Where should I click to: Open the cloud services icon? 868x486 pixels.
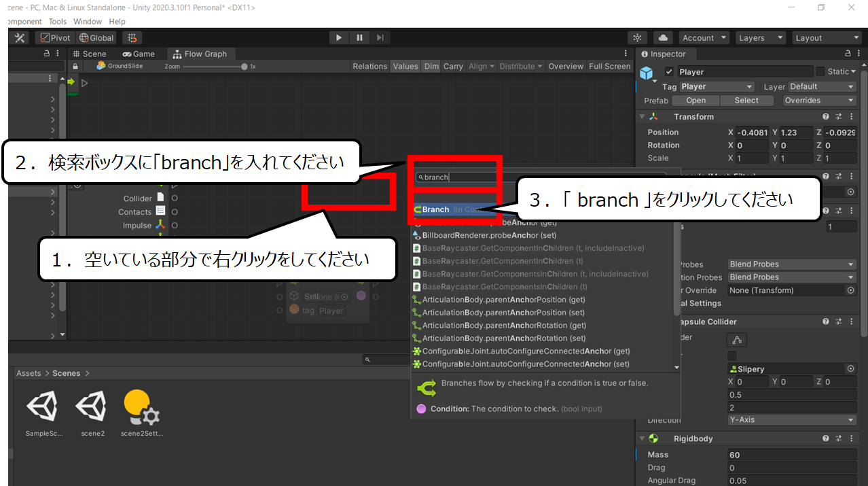[663, 38]
